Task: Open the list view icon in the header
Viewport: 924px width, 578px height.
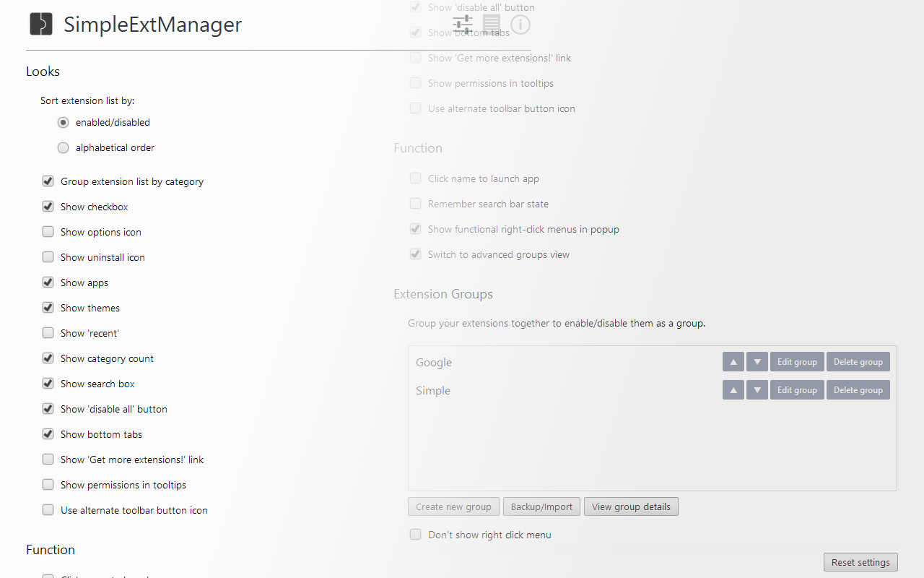Action: 492,24
